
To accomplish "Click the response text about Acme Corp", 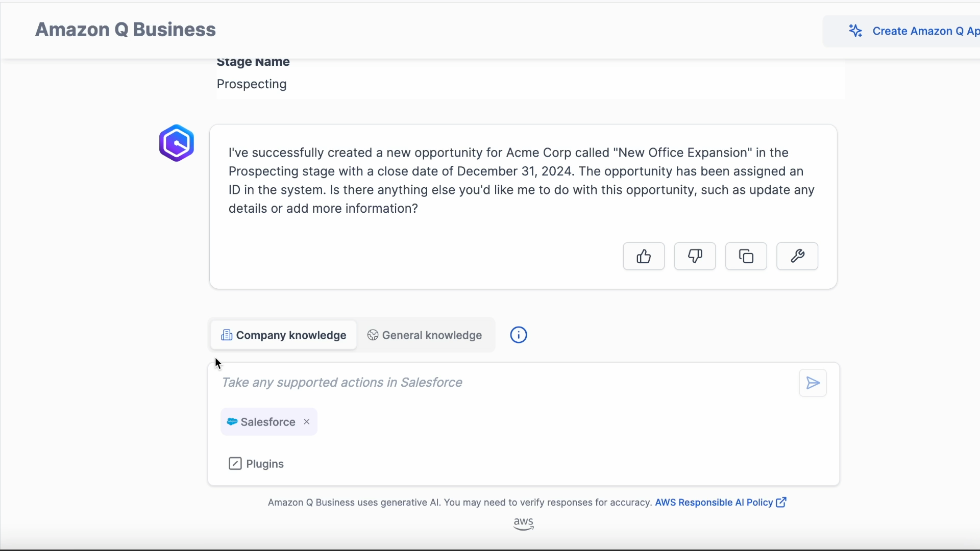I will pos(521,181).
